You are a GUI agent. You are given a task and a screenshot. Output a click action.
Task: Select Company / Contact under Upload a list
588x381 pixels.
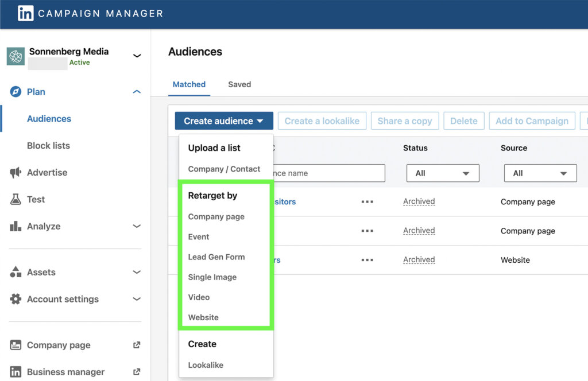click(225, 169)
